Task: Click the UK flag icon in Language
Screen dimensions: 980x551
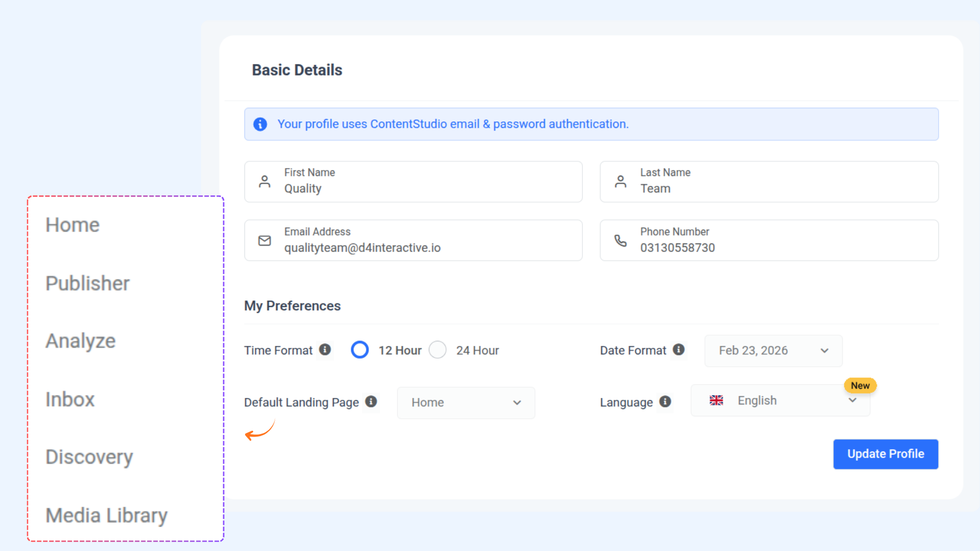Action: pos(716,400)
